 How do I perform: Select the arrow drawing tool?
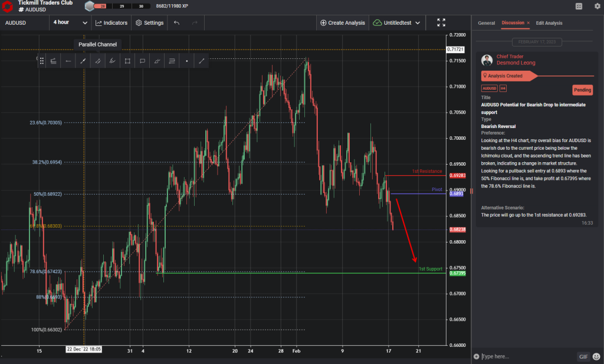point(67,60)
